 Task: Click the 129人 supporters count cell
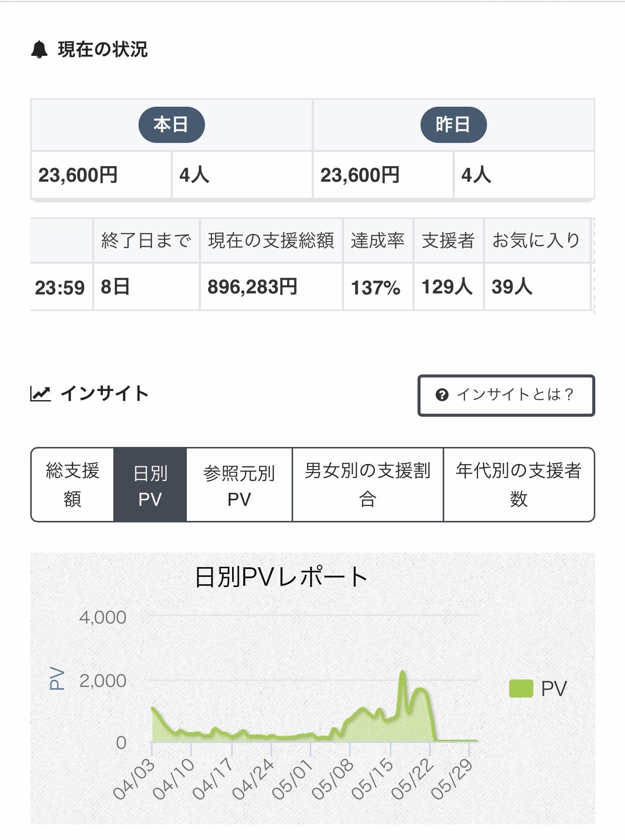point(447,287)
